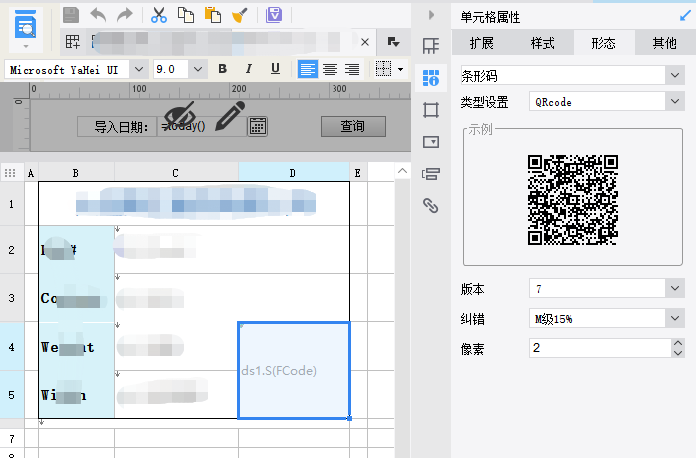Open the template tab list arrow
Image resolution: width=696 pixels, height=458 pixels.
(393, 42)
